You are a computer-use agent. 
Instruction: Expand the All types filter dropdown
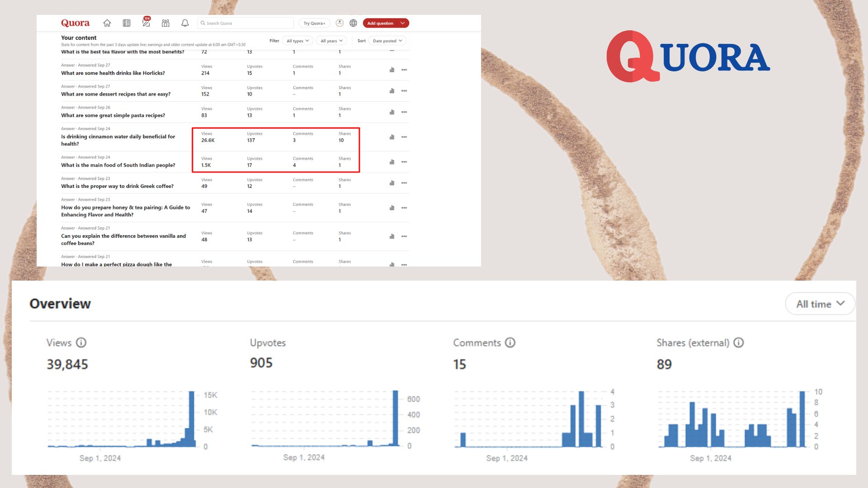(x=297, y=41)
